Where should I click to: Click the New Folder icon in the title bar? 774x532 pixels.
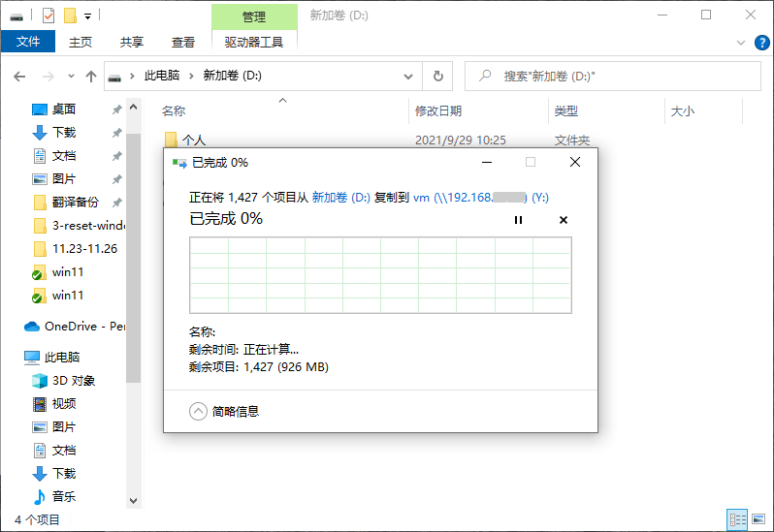pyautogui.click(x=69, y=16)
